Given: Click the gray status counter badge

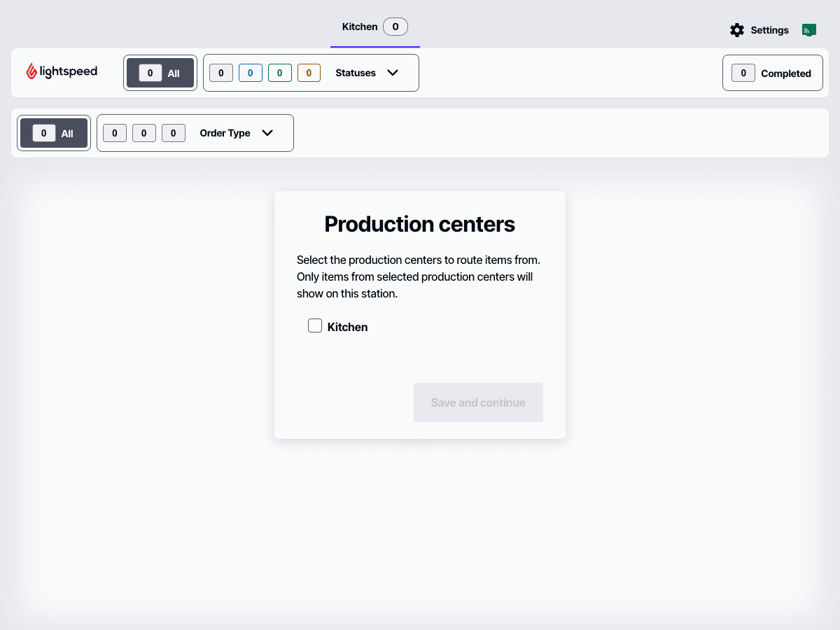Looking at the screenshot, I should point(221,73).
